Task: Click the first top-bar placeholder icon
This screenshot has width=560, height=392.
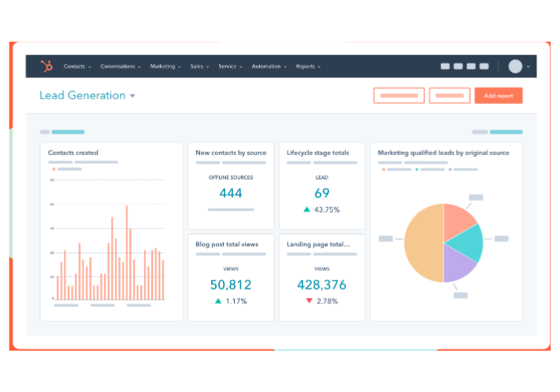Action: point(445,67)
